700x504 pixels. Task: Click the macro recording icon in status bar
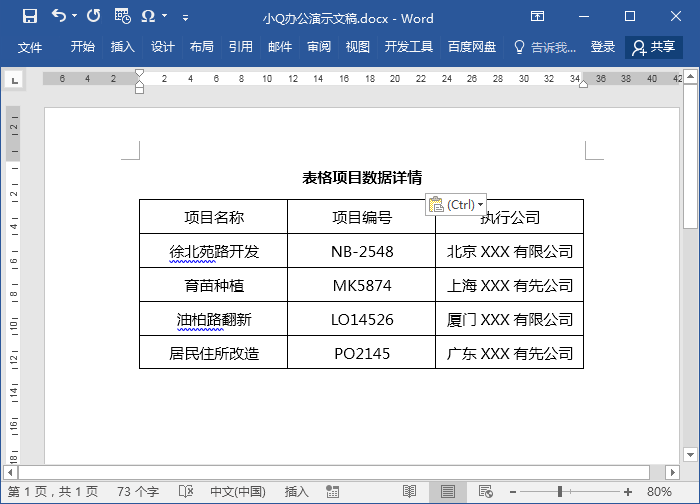(x=332, y=492)
